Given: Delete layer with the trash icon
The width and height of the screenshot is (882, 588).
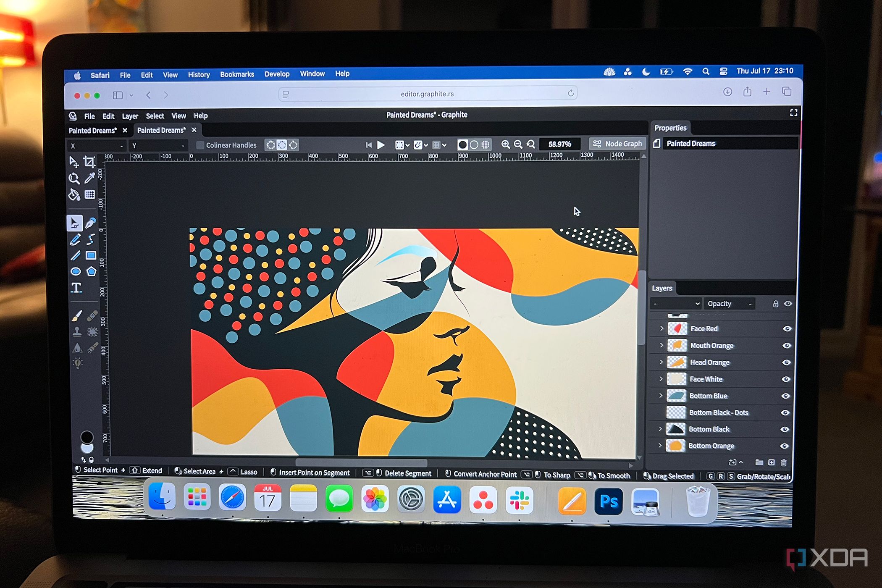Looking at the screenshot, I should (784, 462).
